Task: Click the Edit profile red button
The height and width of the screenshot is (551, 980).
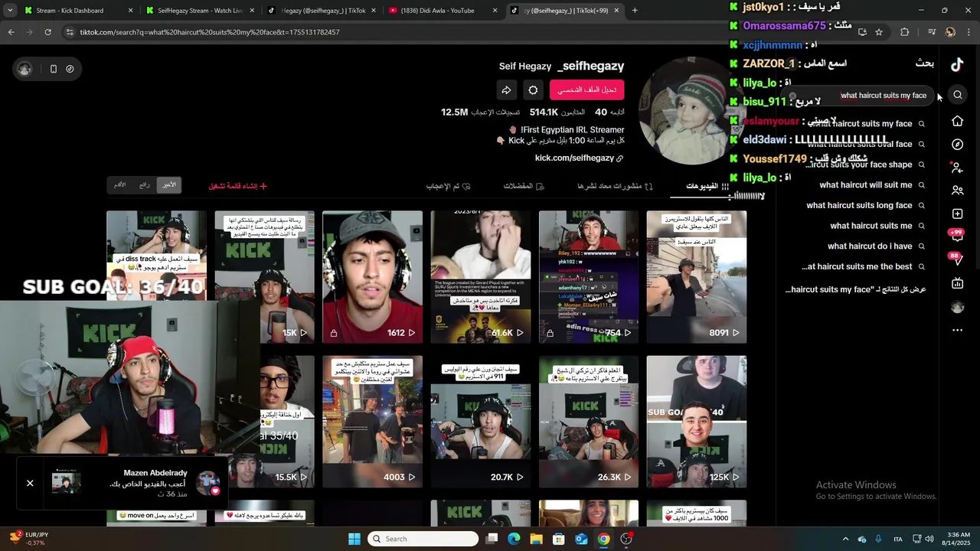Action: (x=586, y=90)
